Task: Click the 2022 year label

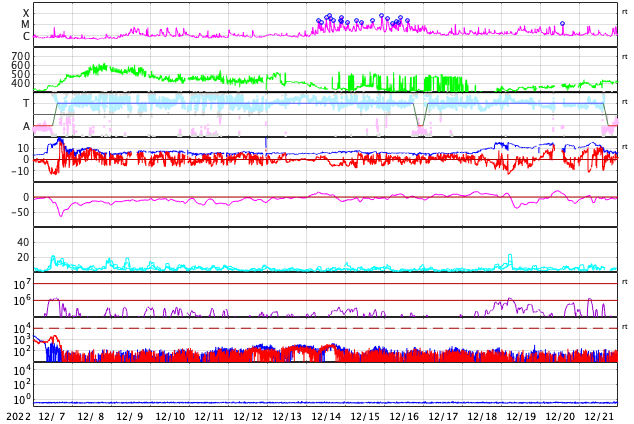Action: tap(19, 417)
